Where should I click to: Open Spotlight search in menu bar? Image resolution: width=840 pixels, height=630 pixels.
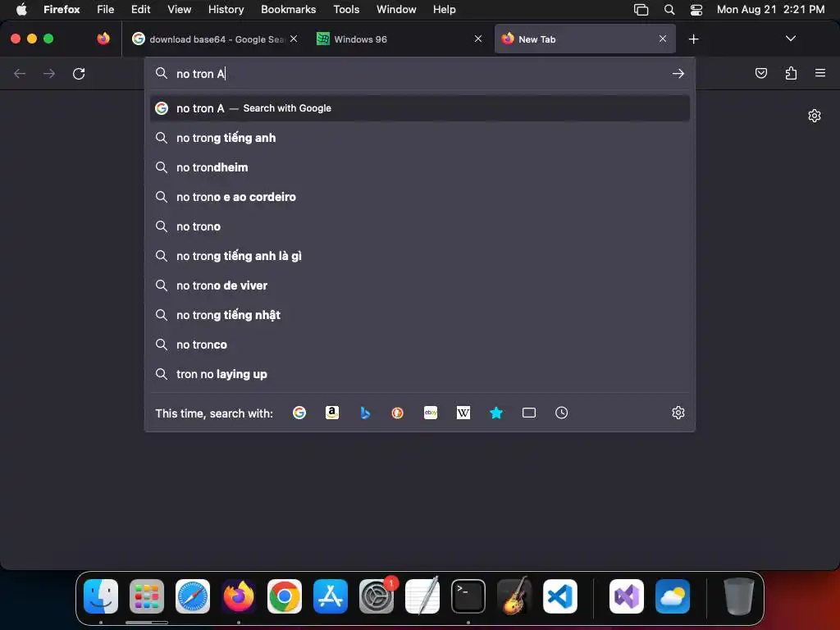pos(669,9)
